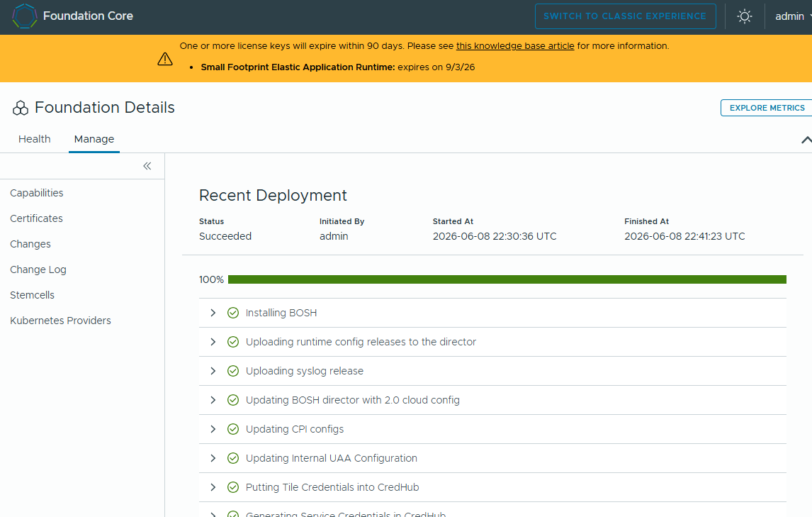
Task: Expand Updating BOSH director cloud config step
Action: click(213, 400)
